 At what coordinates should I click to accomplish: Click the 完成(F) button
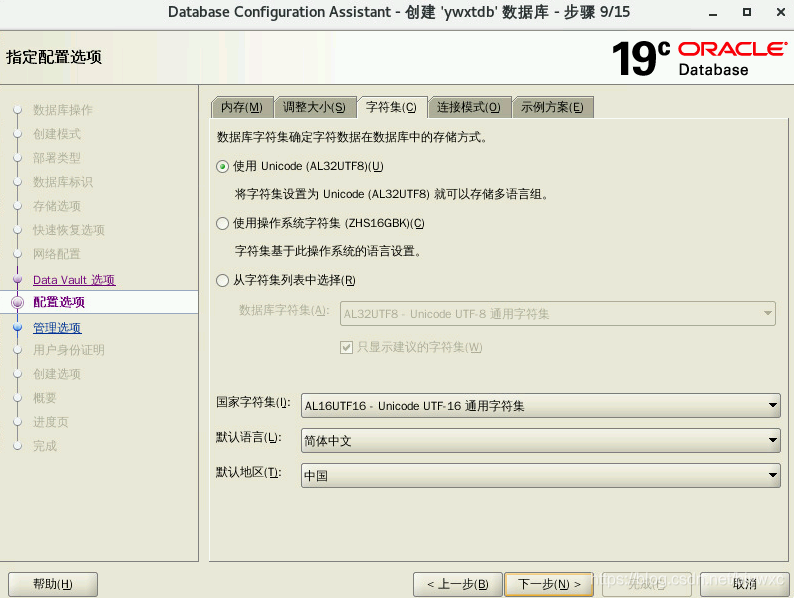tap(647, 584)
